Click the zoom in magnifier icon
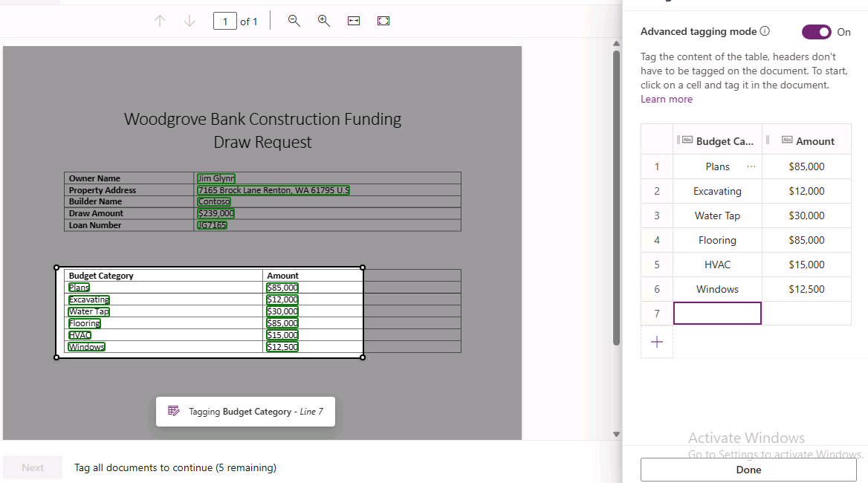This screenshot has width=868, height=483. tap(324, 21)
